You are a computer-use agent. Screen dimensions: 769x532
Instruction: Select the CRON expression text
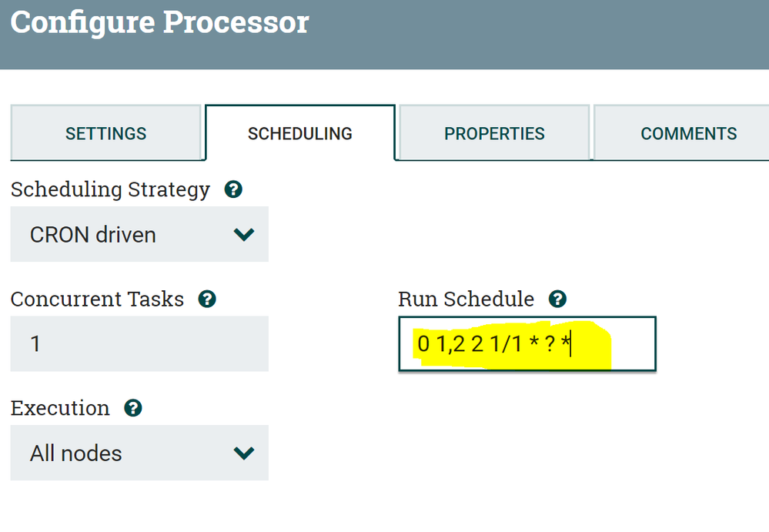pyautogui.click(x=493, y=344)
